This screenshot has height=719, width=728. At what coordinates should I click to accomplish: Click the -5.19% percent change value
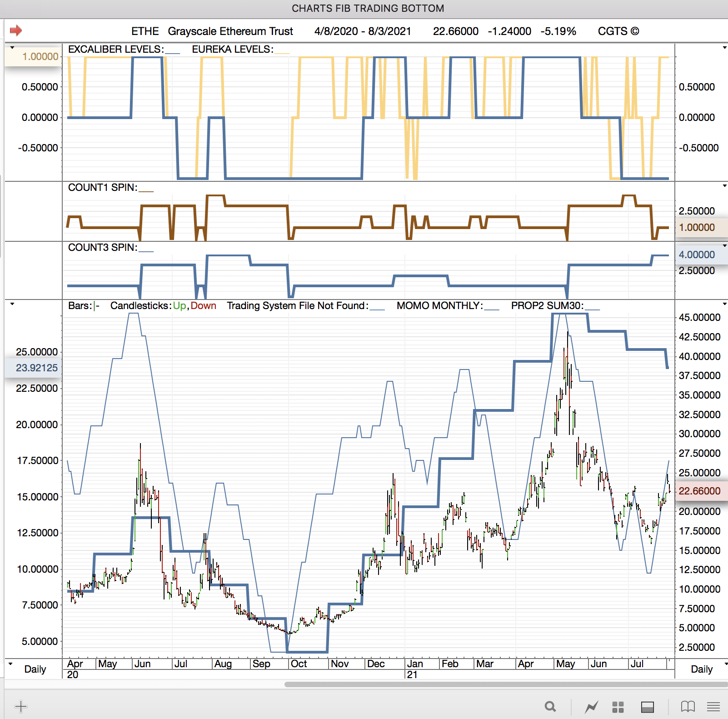[558, 31]
